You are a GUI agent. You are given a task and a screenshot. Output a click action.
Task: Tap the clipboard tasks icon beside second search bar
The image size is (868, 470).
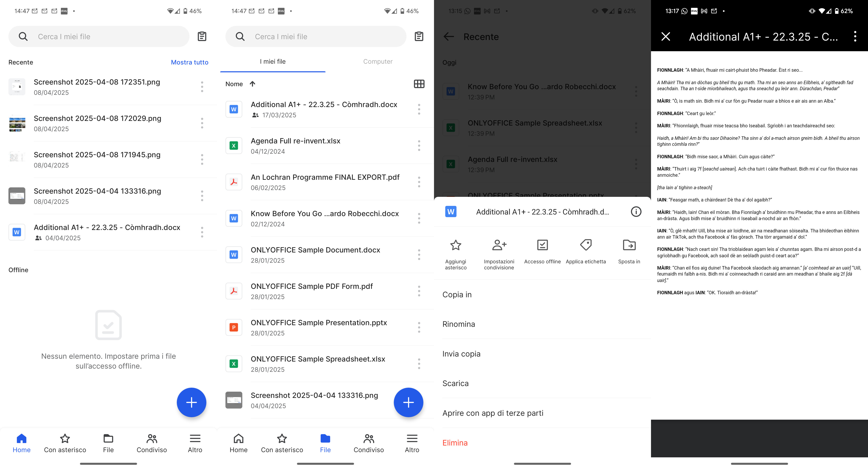pos(419,36)
